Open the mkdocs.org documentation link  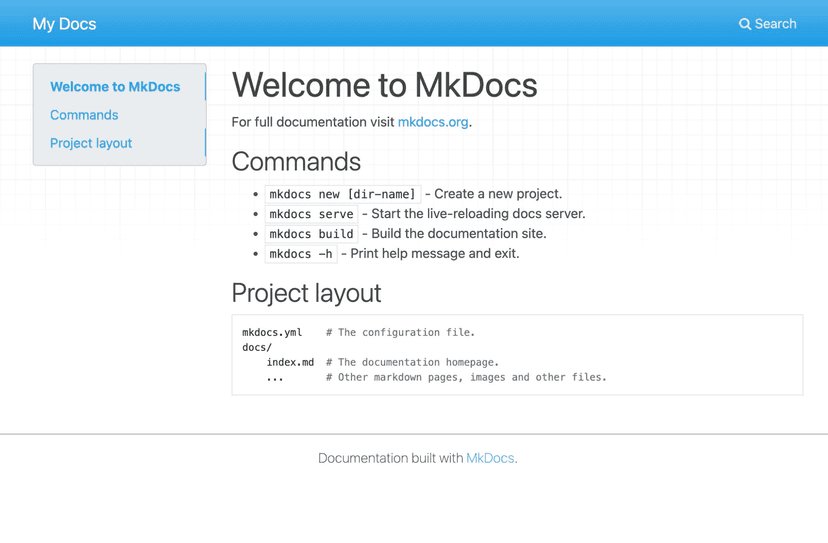tap(433, 122)
